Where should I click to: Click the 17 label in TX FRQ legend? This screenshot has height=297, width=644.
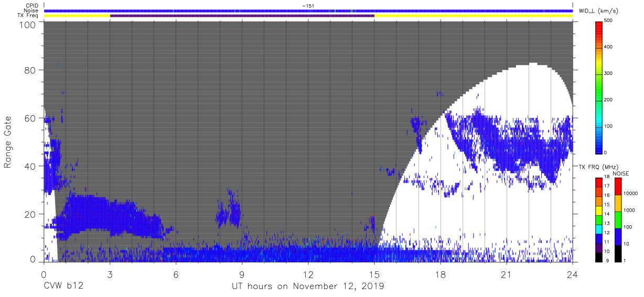click(607, 186)
